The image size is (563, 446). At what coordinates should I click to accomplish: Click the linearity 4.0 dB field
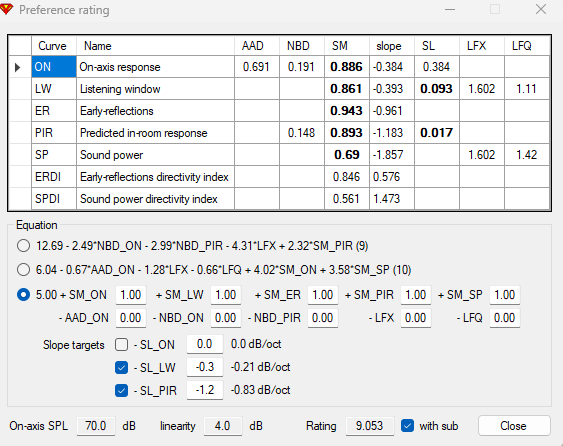coord(223,426)
